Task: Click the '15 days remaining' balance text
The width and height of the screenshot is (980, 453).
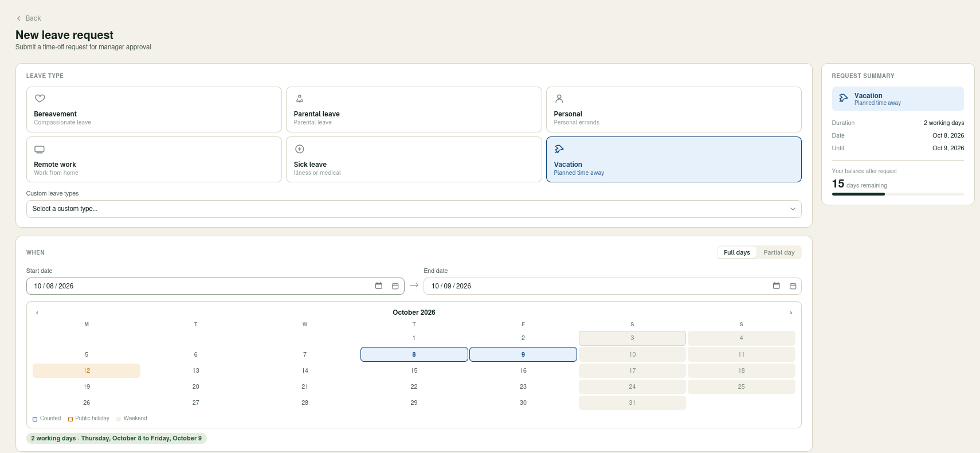Action: point(860,184)
